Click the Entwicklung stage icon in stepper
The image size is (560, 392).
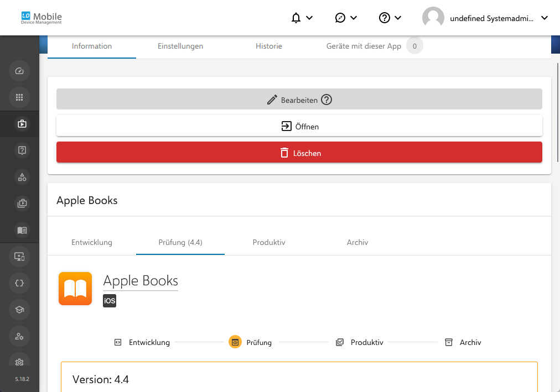pos(118,342)
